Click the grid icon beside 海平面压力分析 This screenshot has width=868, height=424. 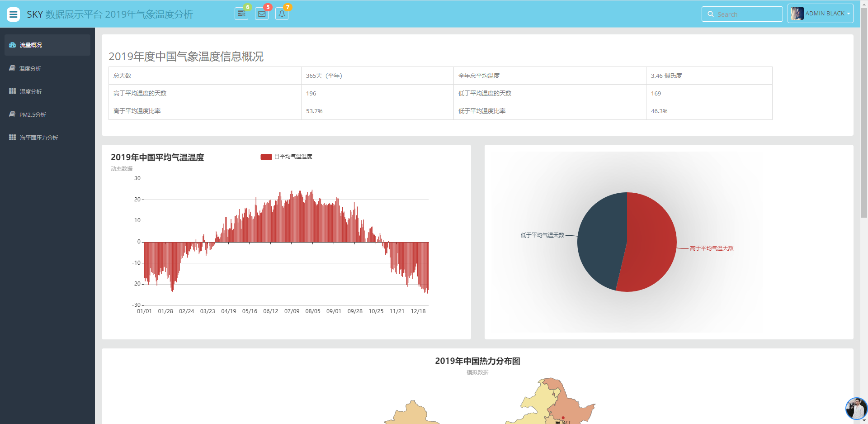click(12, 137)
